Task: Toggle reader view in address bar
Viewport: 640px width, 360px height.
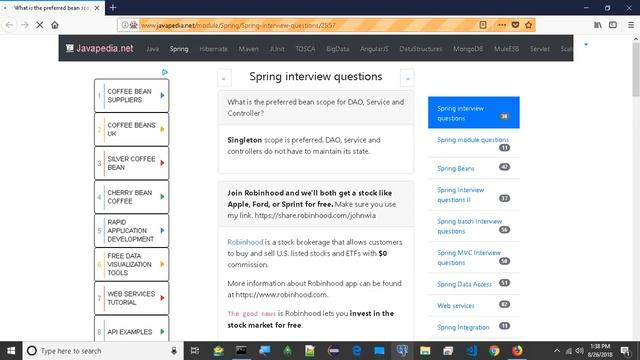Action: point(483,25)
